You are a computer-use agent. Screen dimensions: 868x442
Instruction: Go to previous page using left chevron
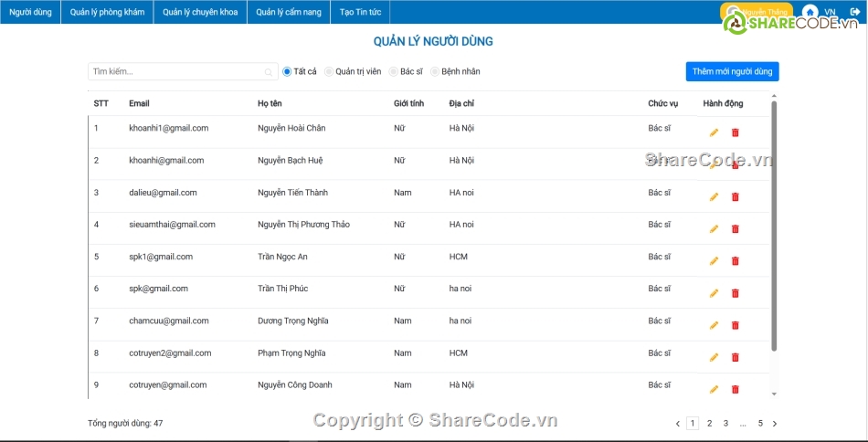(x=677, y=424)
